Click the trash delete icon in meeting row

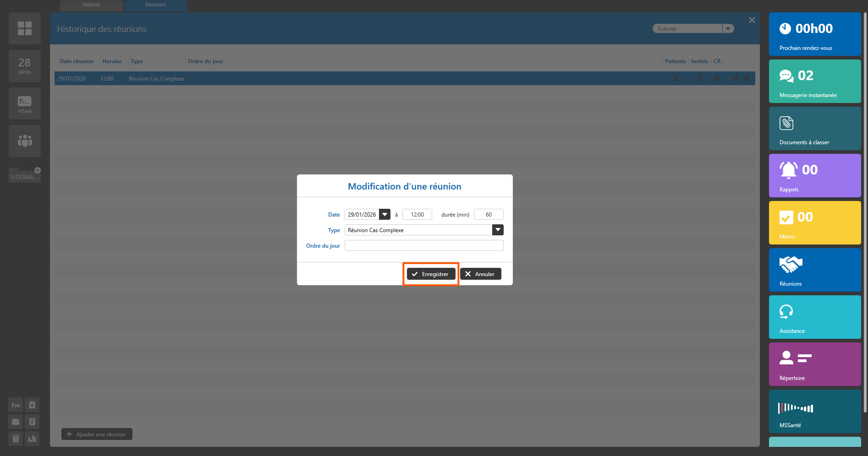tap(747, 78)
